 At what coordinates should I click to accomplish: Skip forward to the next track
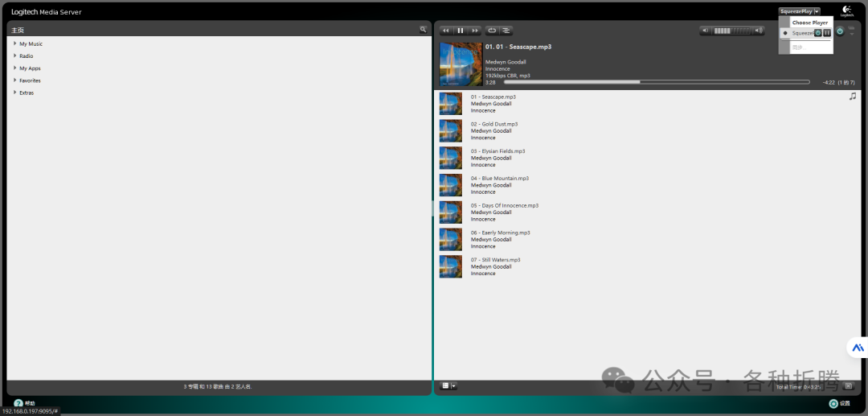click(x=475, y=31)
